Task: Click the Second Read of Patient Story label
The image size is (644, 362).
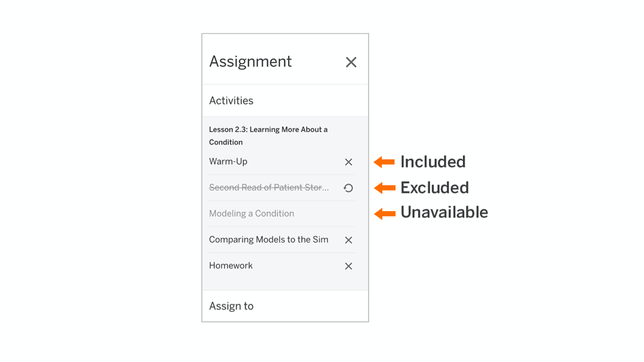Action: point(269,187)
